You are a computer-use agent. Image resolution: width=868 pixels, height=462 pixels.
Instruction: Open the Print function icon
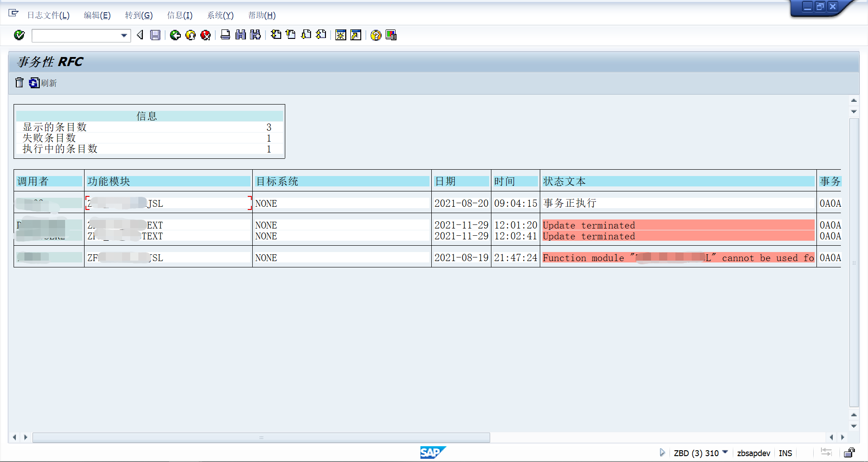pos(225,35)
